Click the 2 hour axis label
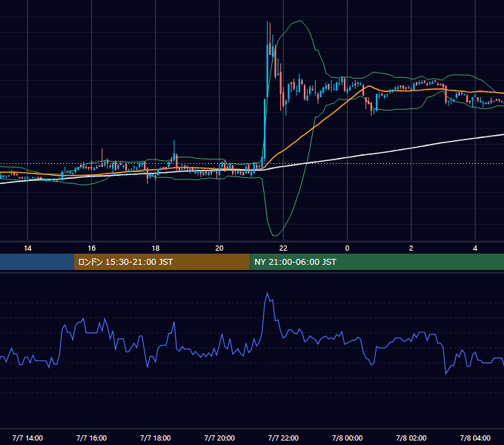The image size is (504, 445). click(411, 248)
